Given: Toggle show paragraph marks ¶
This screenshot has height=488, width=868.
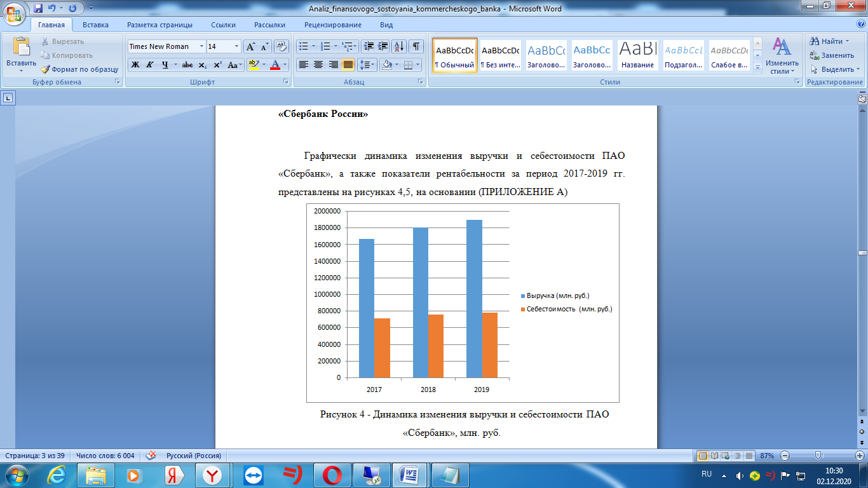Looking at the screenshot, I should 416,46.
